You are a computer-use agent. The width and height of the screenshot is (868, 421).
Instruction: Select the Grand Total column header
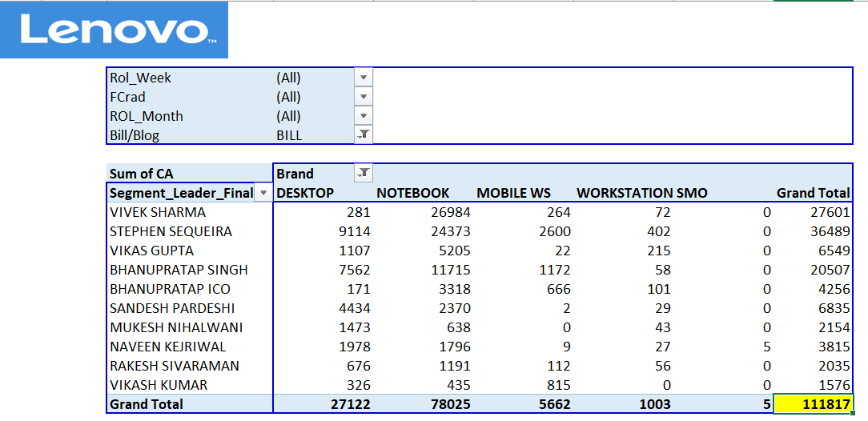(x=813, y=193)
